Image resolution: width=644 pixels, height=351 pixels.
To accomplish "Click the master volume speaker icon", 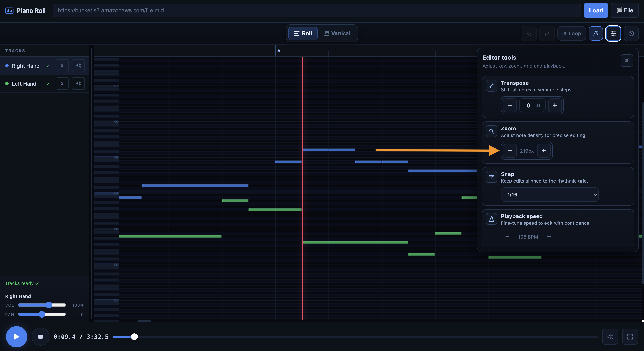I will click(610, 337).
